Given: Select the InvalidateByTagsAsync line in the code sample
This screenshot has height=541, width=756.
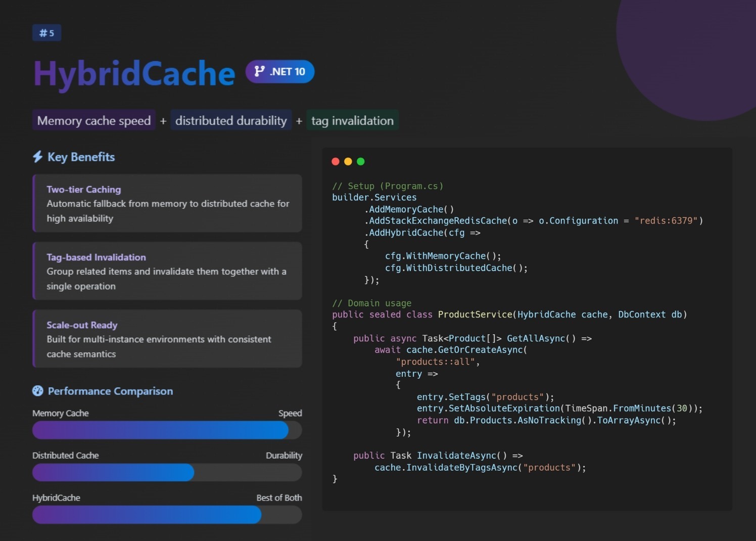Looking at the screenshot, I should (480, 467).
